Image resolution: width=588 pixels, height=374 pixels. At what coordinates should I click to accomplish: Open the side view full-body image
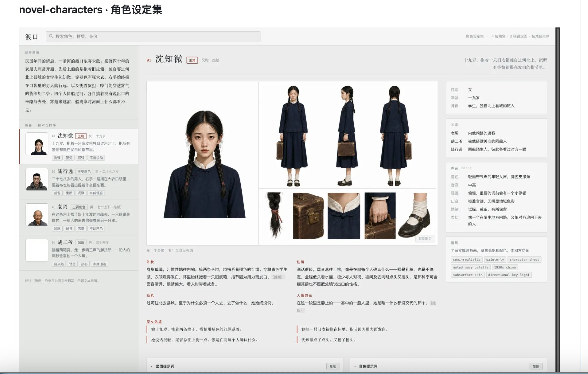(x=346, y=136)
